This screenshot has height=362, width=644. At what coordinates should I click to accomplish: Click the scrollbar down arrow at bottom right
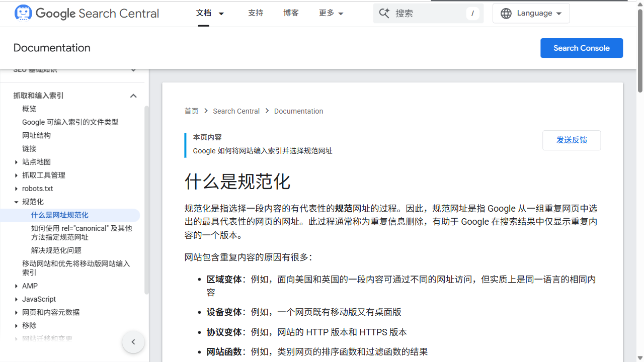tap(638, 357)
